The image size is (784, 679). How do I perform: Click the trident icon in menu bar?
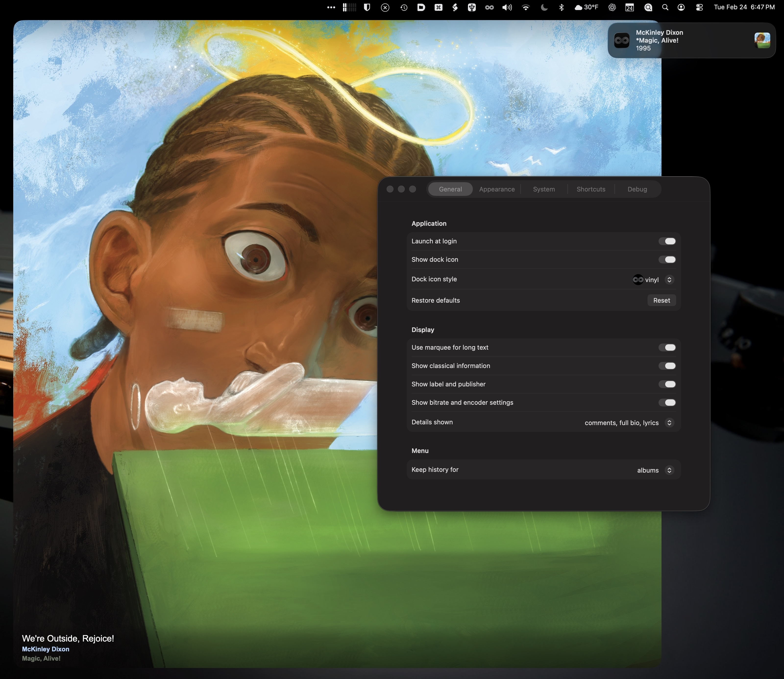[x=472, y=8]
